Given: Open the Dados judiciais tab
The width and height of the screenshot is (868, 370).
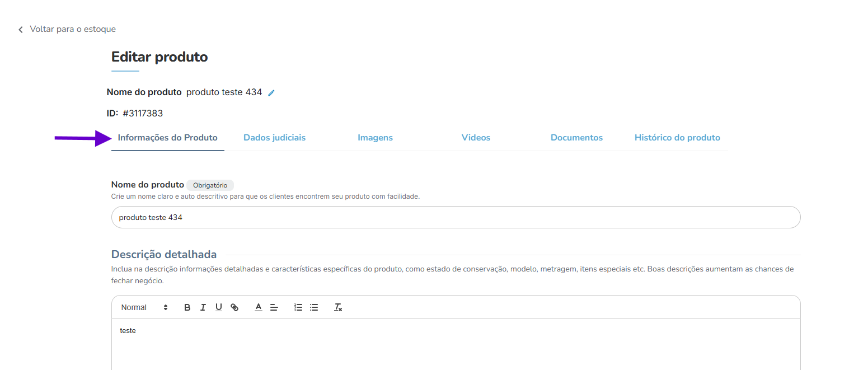Looking at the screenshot, I should click(275, 138).
